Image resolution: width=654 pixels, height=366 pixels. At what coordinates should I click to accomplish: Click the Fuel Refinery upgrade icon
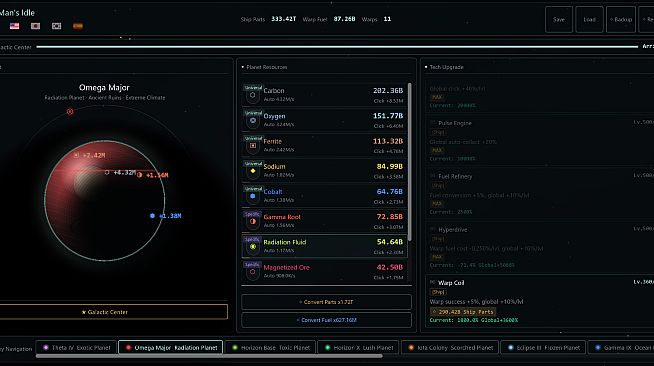(x=433, y=176)
